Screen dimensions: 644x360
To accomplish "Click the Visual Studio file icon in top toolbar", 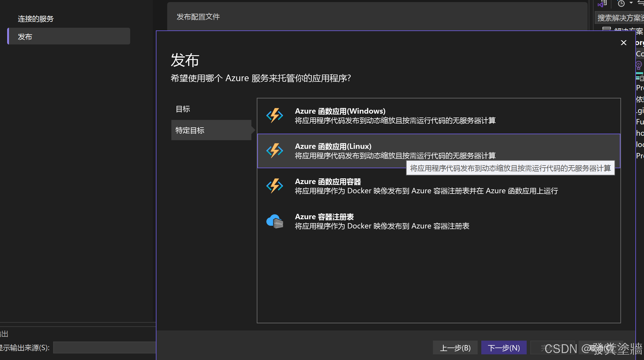I will point(602,4).
